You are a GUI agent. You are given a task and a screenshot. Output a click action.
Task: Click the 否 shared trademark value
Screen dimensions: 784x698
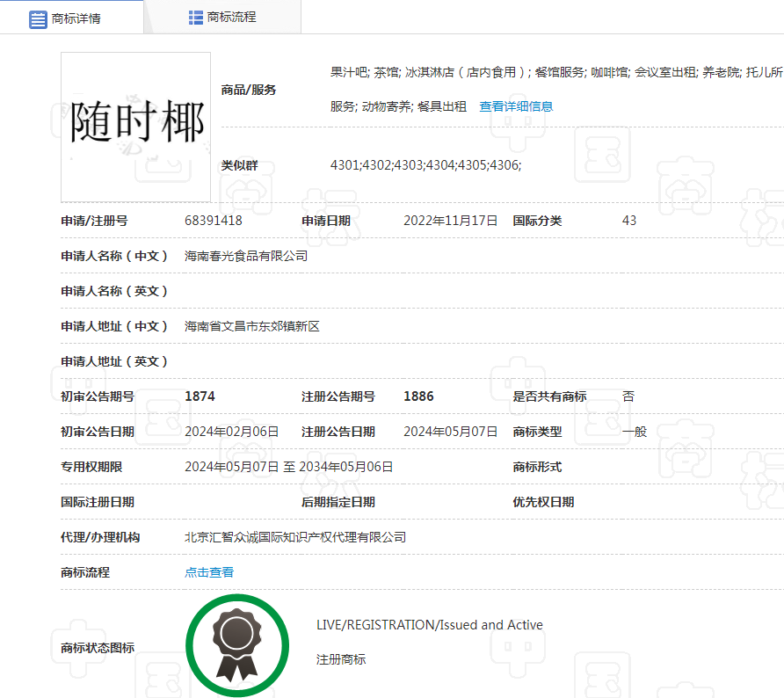[628, 396]
